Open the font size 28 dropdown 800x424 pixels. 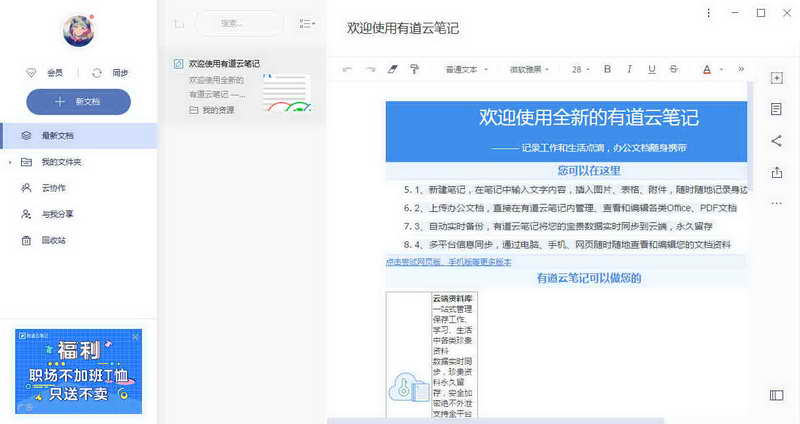click(581, 69)
